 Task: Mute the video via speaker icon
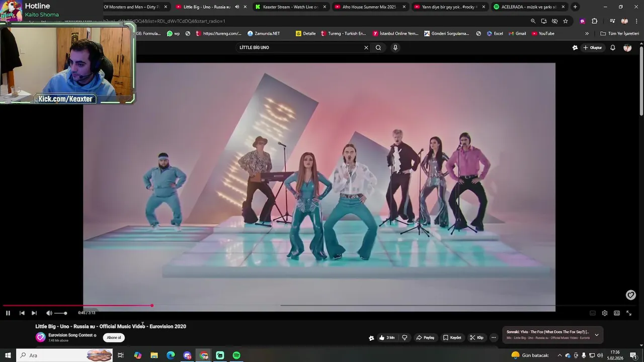tap(49, 313)
